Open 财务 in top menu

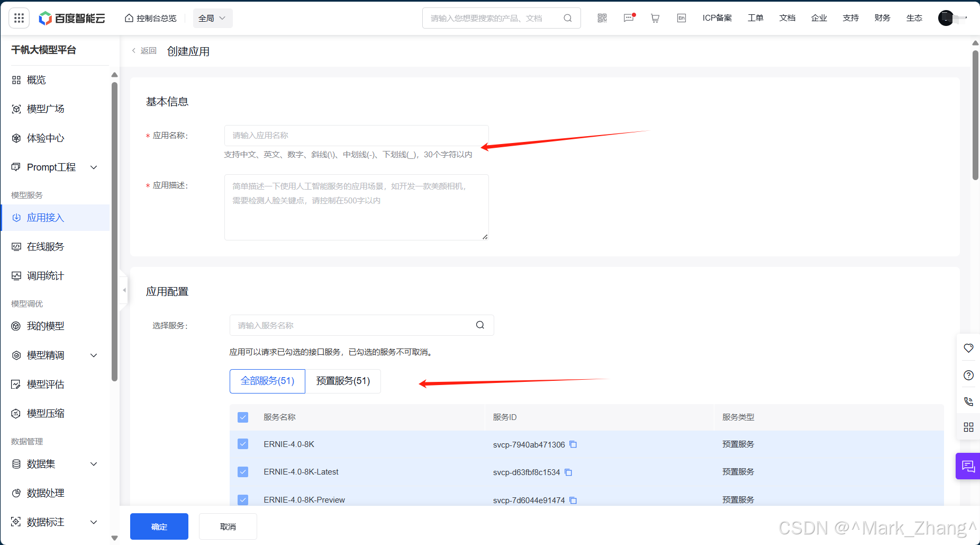883,18
